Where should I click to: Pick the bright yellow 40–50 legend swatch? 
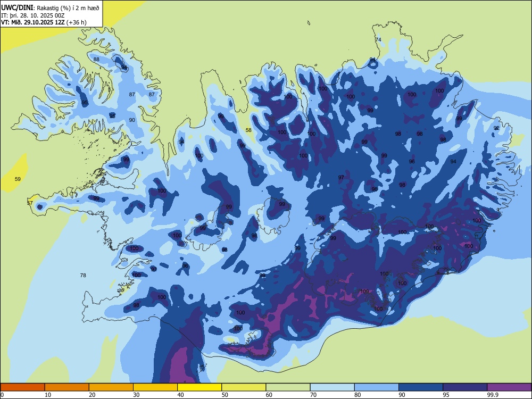click(199, 387)
